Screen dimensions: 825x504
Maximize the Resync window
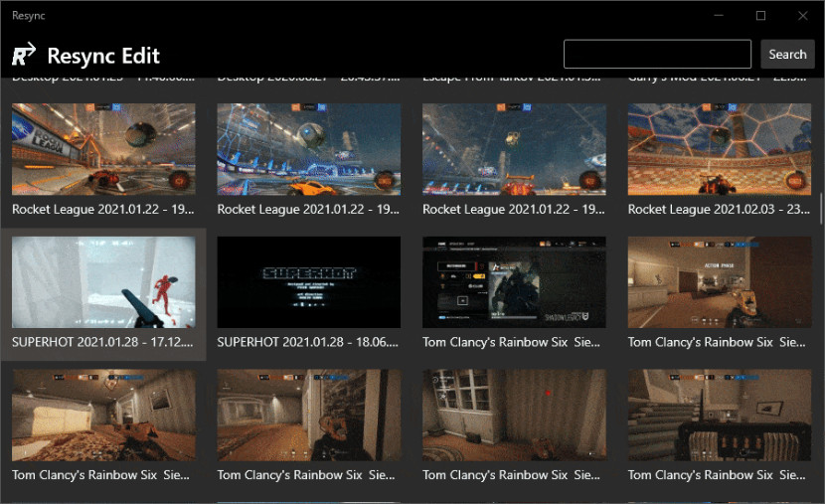click(760, 16)
